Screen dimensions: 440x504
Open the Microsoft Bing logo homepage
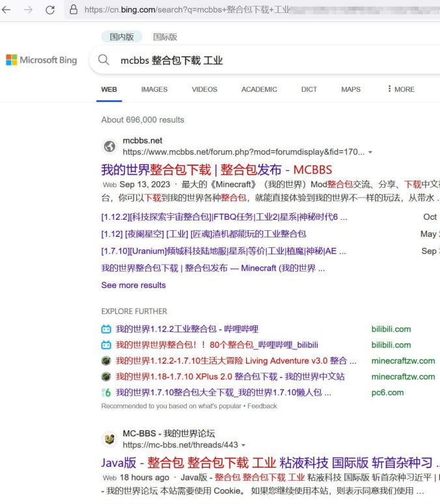pyautogui.click(x=42, y=60)
